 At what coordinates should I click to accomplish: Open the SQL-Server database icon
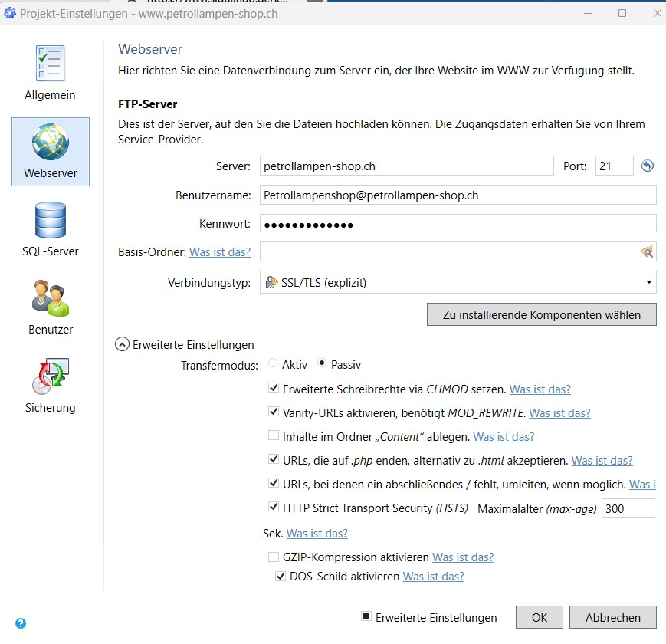50,221
